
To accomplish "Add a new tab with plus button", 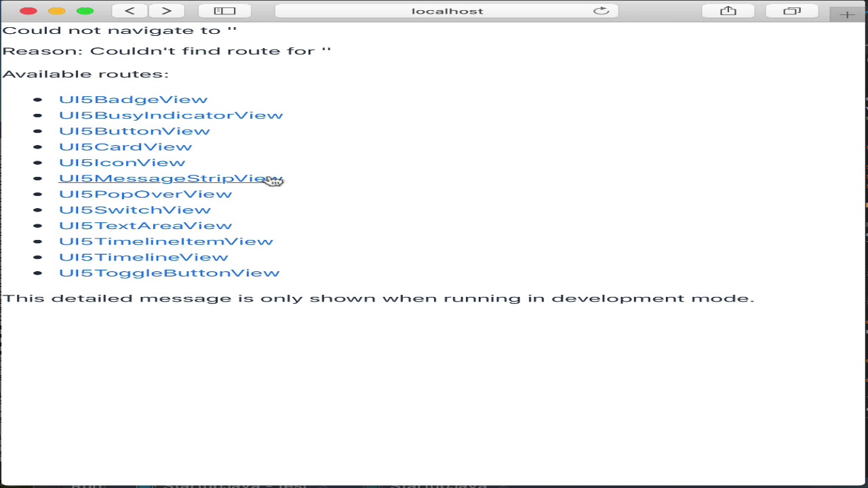I will [848, 14].
